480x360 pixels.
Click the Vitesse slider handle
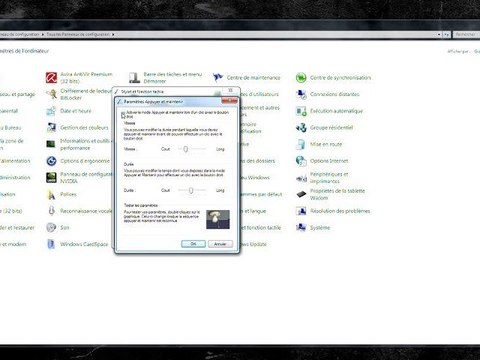tap(186, 149)
